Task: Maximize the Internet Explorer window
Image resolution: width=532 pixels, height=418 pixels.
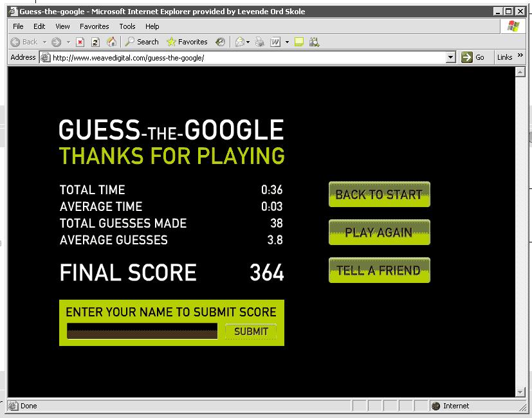Action: point(509,12)
